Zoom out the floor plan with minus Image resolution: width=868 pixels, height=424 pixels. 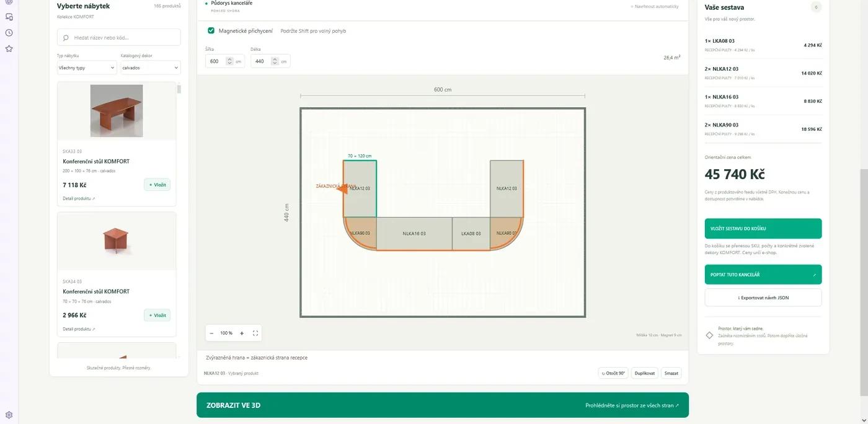(x=211, y=333)
